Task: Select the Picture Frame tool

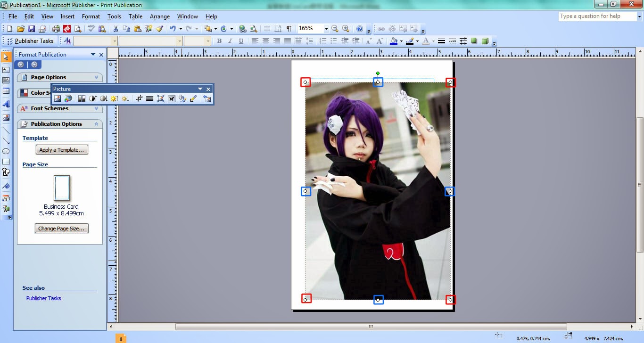Action: pyautogui.click(x=6, y=117)
